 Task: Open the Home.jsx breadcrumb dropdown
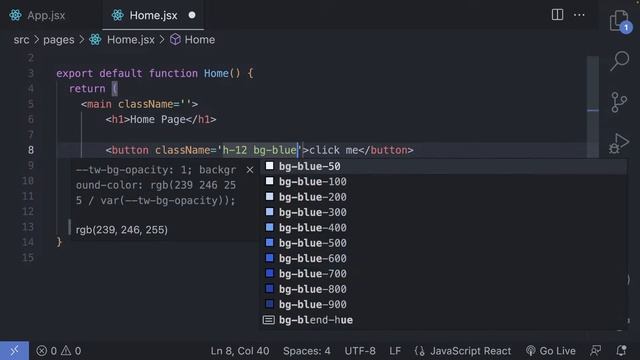click(x=131, y=40)
